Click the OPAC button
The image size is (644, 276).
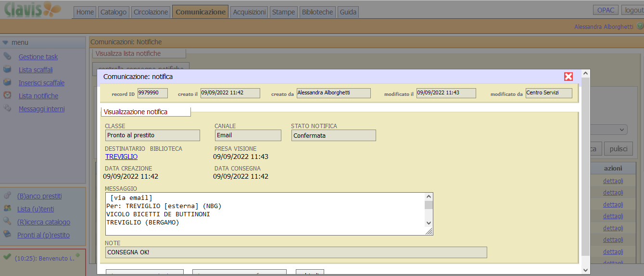tap(606, 10)
